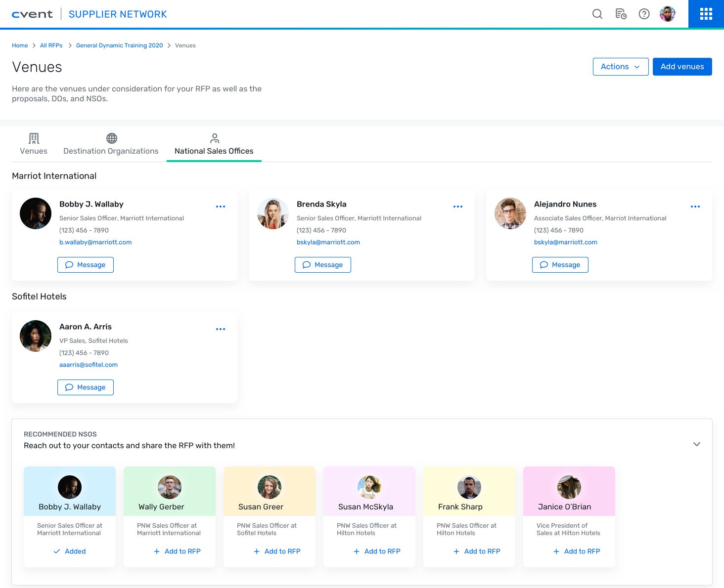Add Wally Gerber to RFP
Image resolution: width=724 pixels, height=588 pixels.
coord(177,551)
